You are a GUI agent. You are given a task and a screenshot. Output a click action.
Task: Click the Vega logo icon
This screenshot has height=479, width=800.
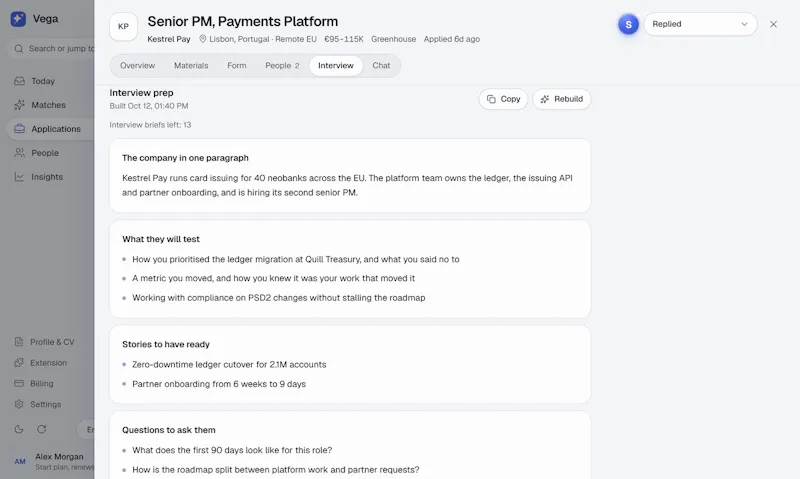18,19
